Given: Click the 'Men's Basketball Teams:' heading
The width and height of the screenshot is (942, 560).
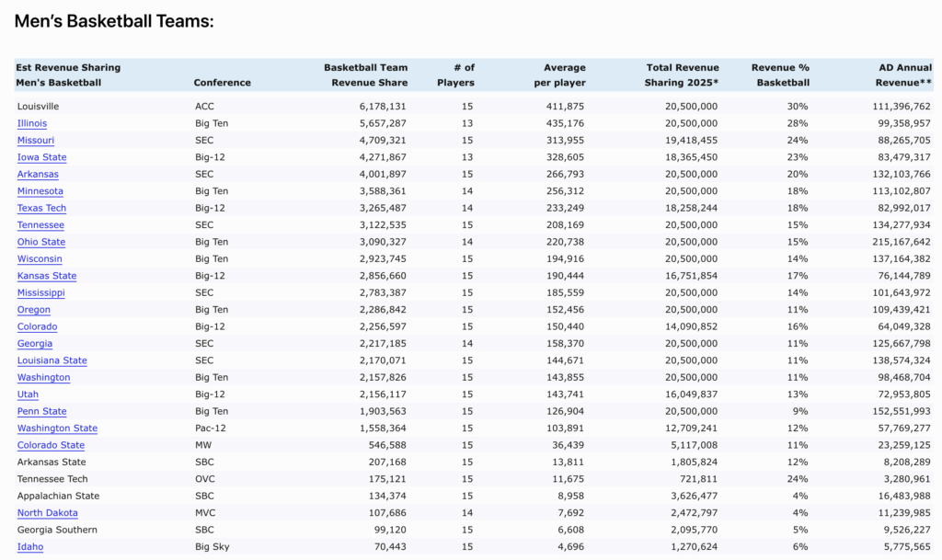Looking at the screenshot, I should [x=114, y=20].
